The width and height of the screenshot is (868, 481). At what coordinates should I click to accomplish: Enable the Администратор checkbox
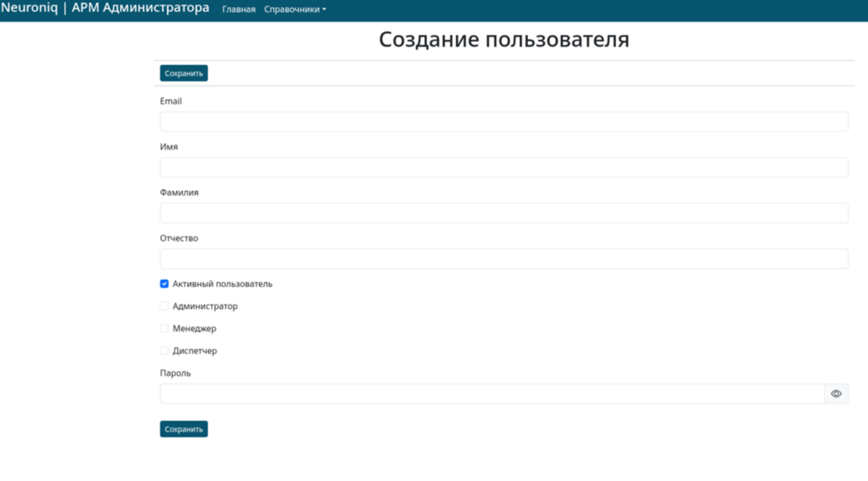(164, 307)
